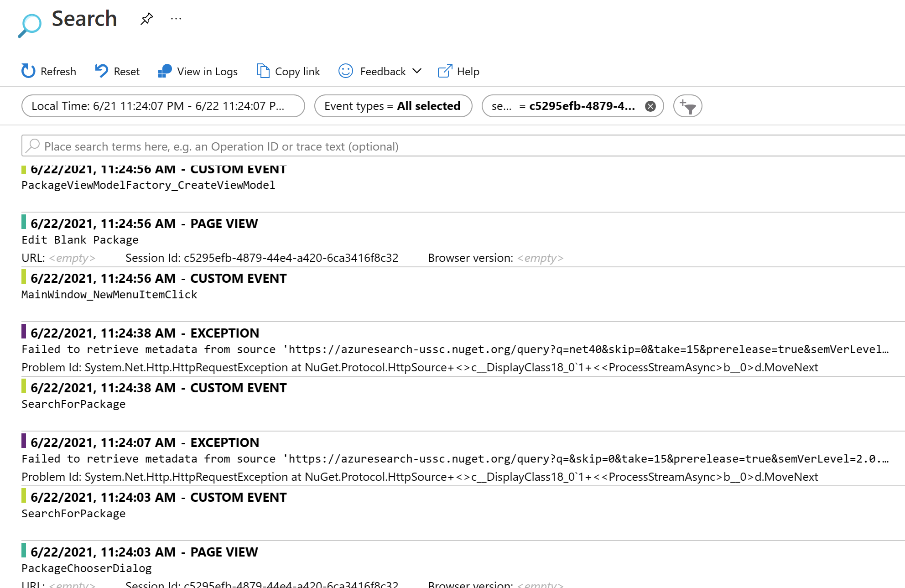Click the Copy link icon
The width and height of the screenshot is (905, 588).
tap(263, 71)
